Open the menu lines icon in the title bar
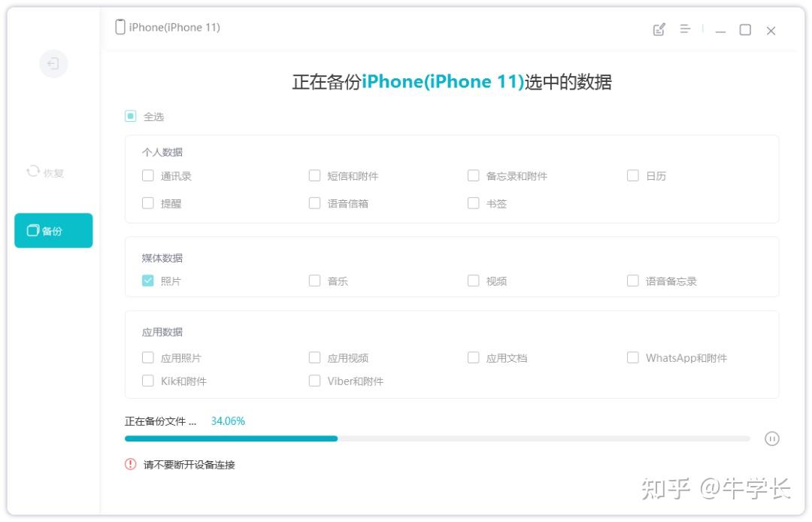 [685, 29]
